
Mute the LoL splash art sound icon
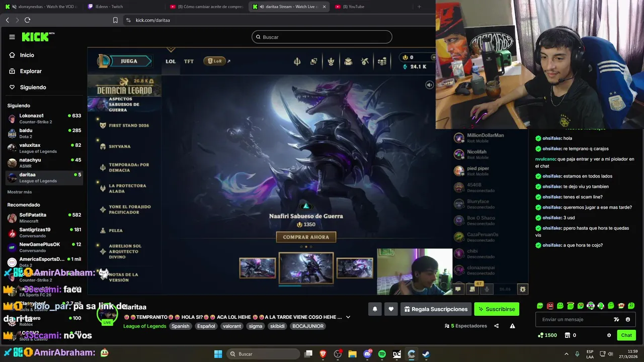(x=429, y=85)
